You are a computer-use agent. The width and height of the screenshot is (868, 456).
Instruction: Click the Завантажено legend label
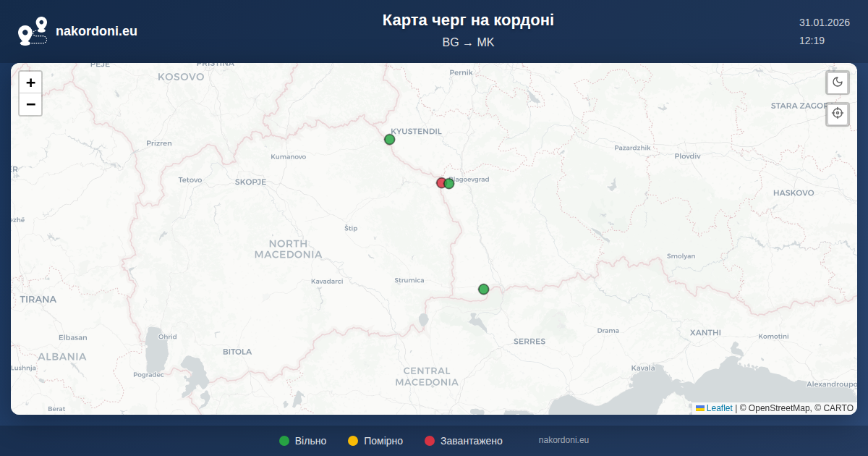pyautogui.click(x=471, y=441)
